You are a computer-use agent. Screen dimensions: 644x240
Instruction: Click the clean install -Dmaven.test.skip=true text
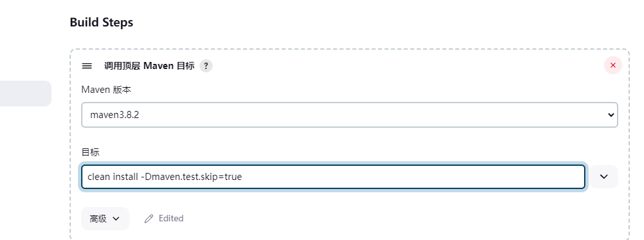point(165,177)
